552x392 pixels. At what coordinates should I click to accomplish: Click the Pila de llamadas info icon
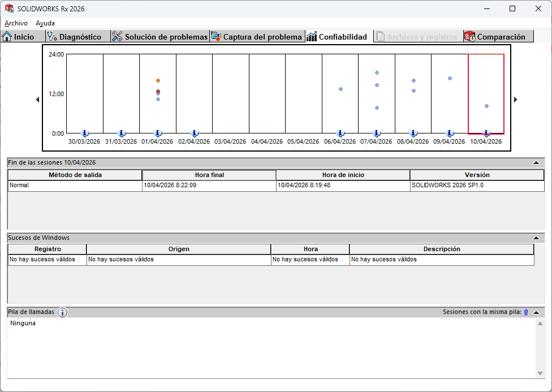[62, 312]
